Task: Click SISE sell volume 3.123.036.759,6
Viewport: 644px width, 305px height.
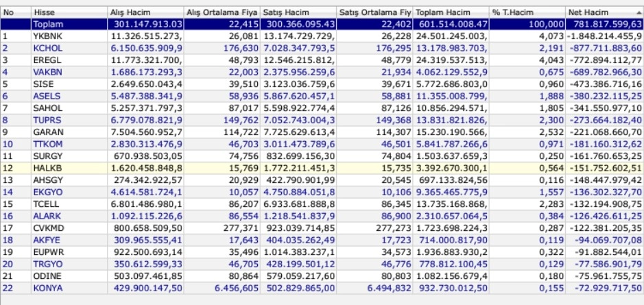Action: click(x=300, y=84)
